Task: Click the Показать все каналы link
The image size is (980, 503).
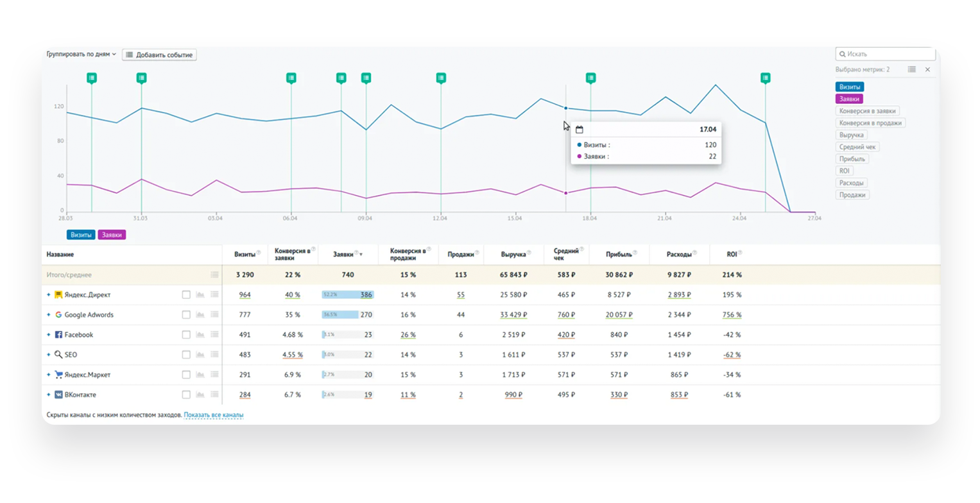Action: pyautogui.click(x=214, y=415)
